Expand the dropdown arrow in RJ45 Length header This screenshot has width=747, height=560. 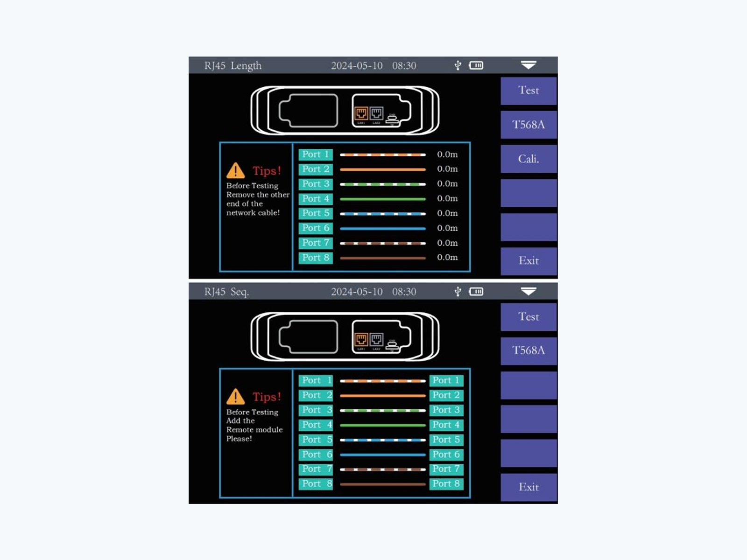coord(529,65)
